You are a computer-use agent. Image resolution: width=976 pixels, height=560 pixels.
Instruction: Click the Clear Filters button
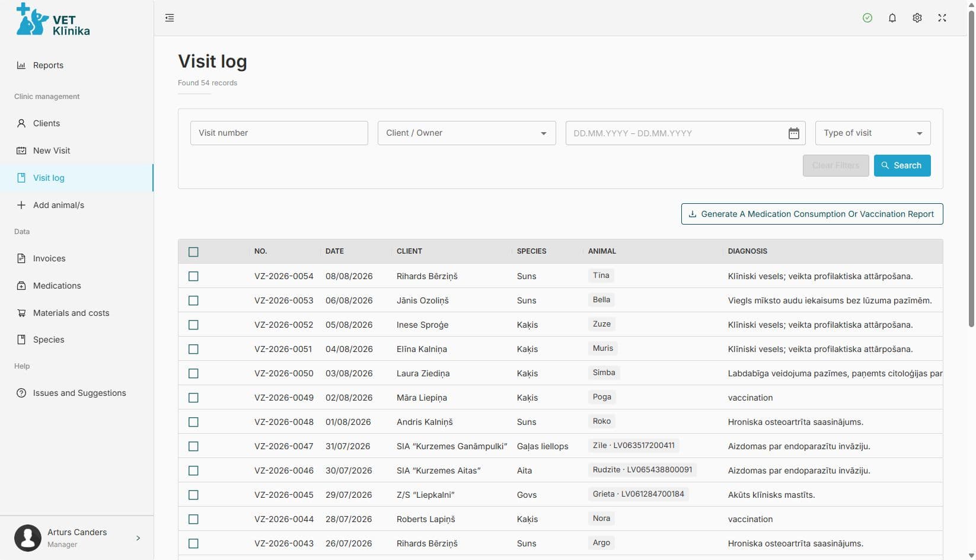835,165
